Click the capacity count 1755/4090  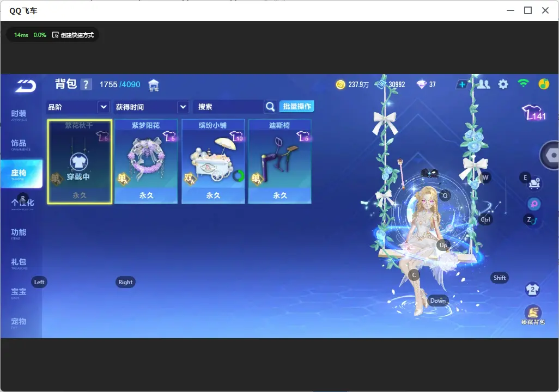pos(120,84)
